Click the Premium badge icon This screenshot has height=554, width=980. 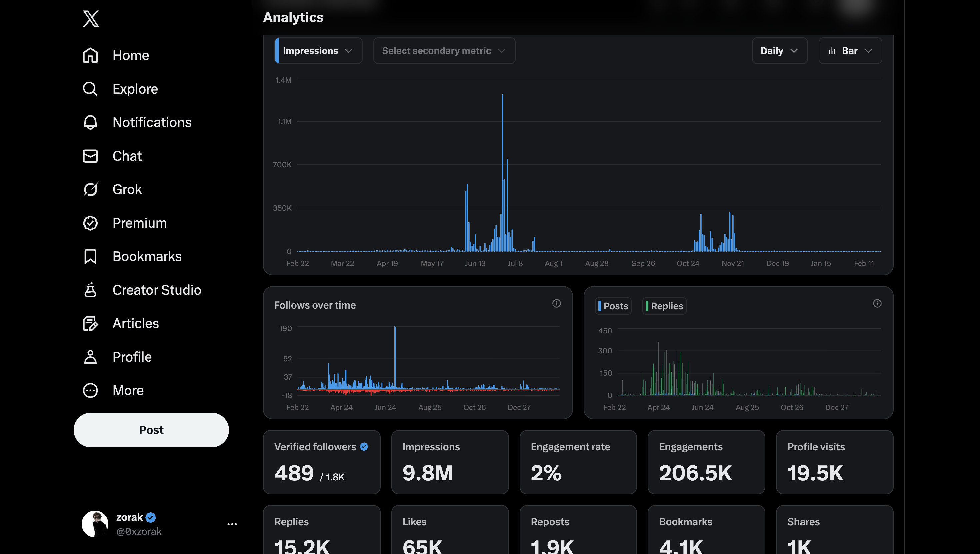(90, 223)
